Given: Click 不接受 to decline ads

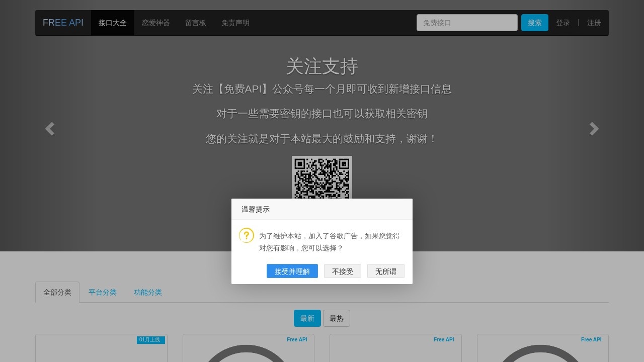Looking at the screenshot, I should 343,271.
